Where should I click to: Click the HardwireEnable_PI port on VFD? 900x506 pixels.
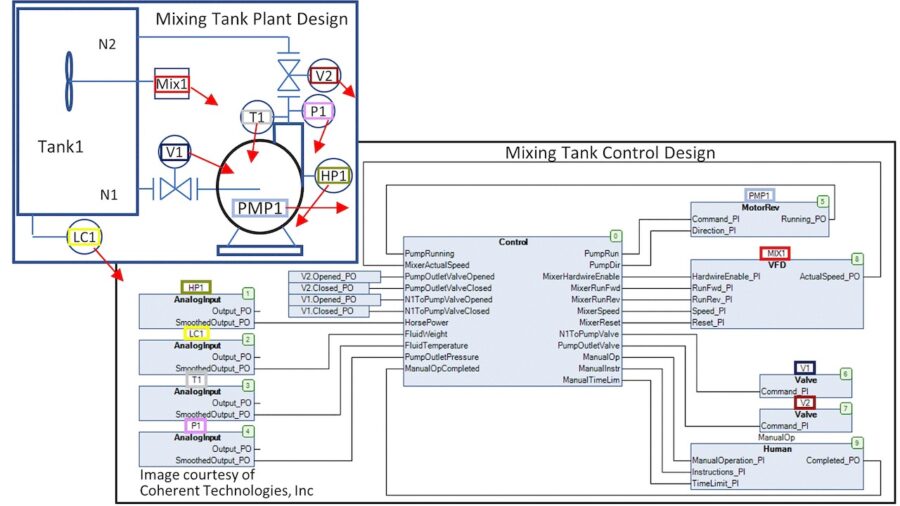tap(726, 277)
